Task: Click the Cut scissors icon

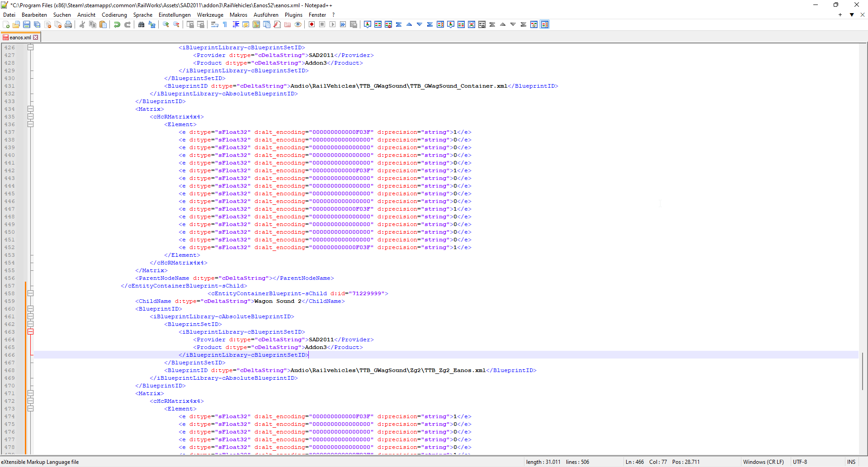Action: (x=82, y=24)
